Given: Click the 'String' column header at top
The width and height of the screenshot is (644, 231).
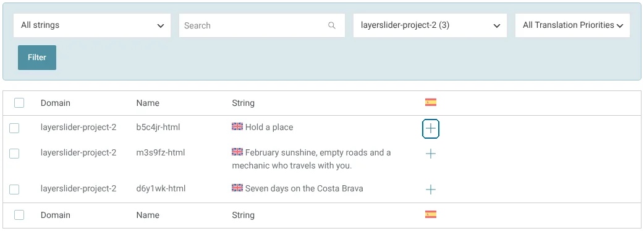Looking at the screenshot, I should click(243, 103).
